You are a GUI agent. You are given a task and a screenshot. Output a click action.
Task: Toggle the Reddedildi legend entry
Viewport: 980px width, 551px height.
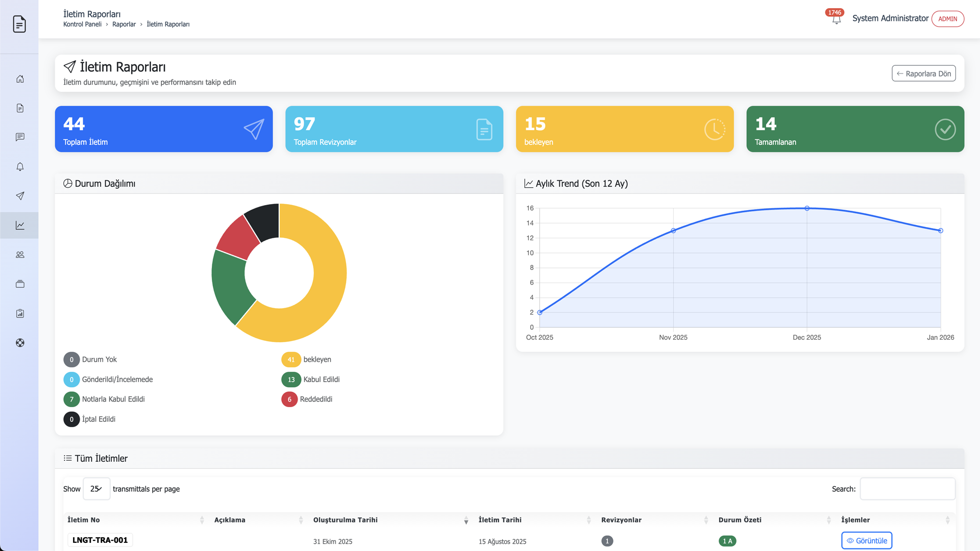click(315, 399)
